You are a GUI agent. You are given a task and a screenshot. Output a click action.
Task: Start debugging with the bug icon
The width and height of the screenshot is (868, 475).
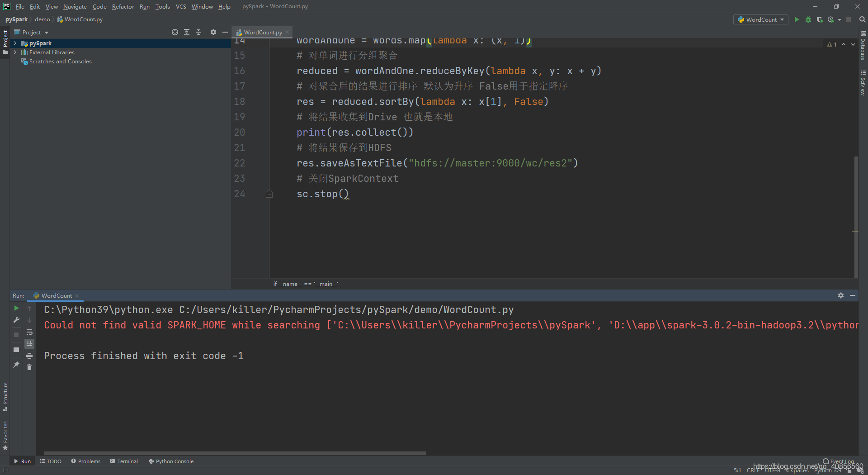coord(808,19)
